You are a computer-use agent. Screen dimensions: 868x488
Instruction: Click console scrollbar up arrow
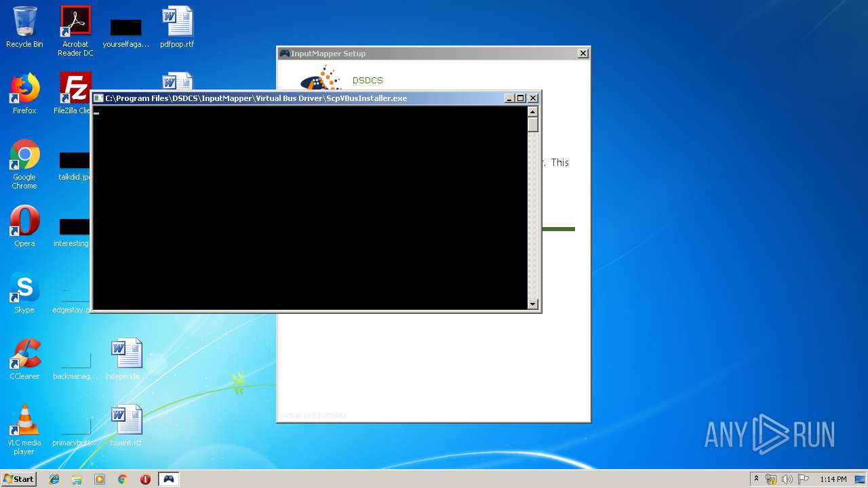(x=533, y=112)
